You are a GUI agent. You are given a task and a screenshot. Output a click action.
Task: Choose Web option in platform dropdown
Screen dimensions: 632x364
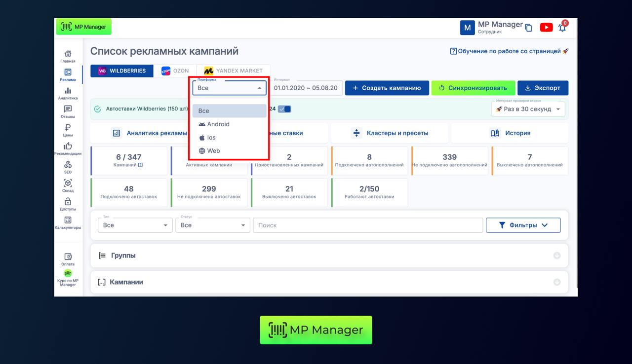pyautogui.click(x=213, y=151)
